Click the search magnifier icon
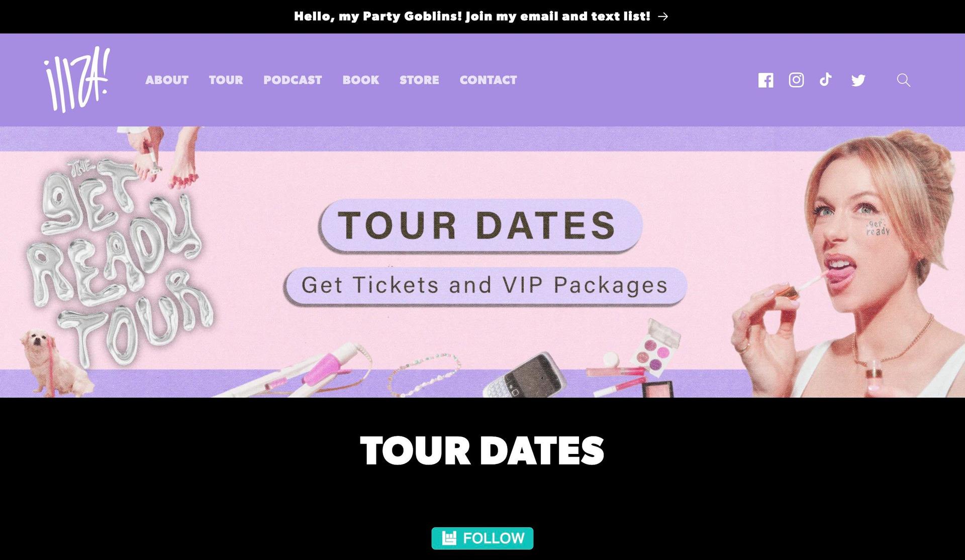The height and width of the screenshot is (560, 965). tap(904, 80)
